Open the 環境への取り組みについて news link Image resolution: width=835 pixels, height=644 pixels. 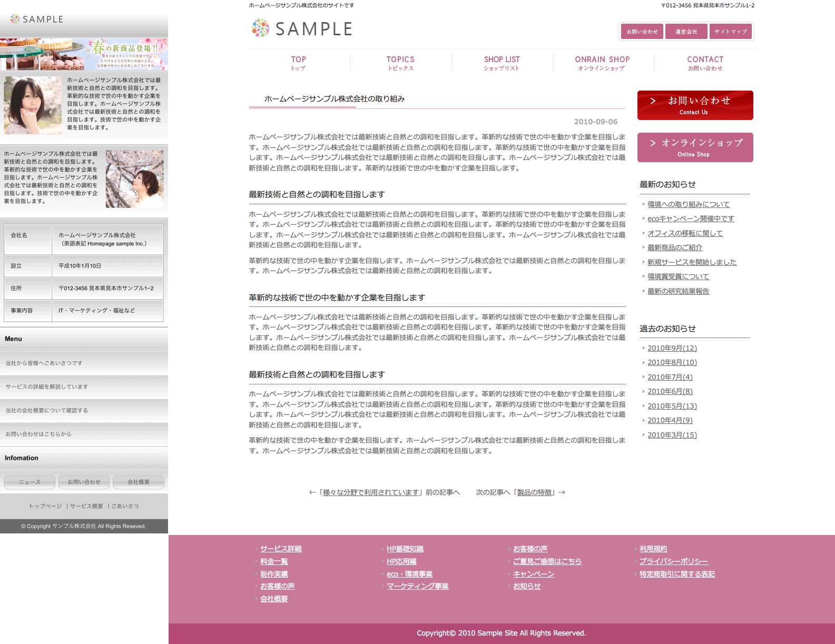(688, 204)
